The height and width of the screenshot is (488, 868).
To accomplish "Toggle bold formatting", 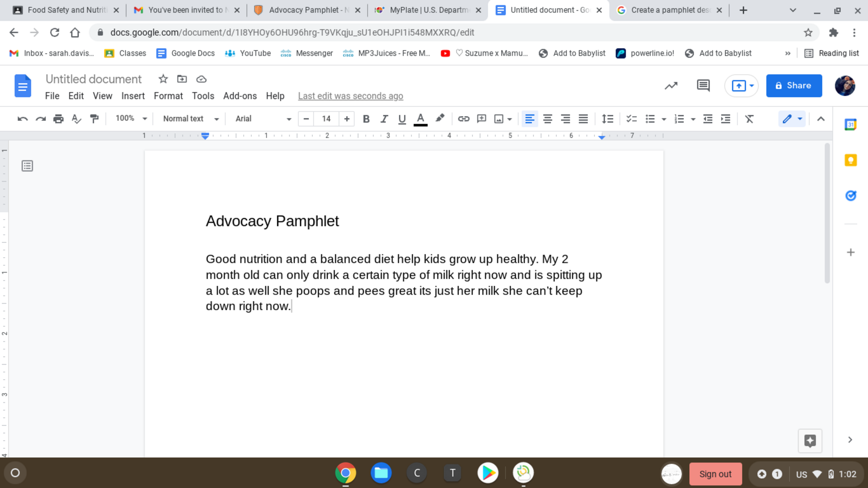I will (x=366, y=119).
